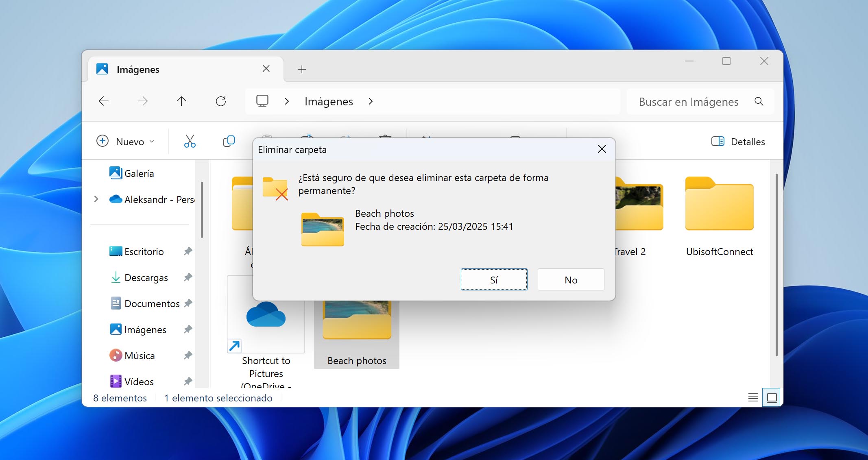The width and height of the screenshot is (868, 460).
Task: Click the PC monitor icon in address bar
Action: tap(262, 101)
